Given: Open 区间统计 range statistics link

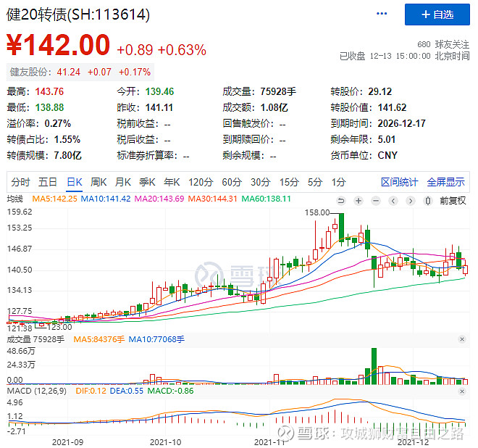Looking at the screenshot, I should (399, 182).
